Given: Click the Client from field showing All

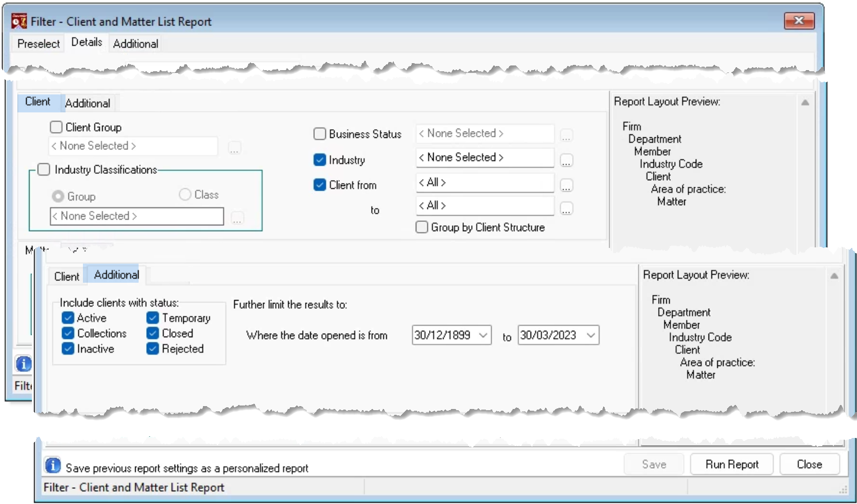Looking at the screenshot, I should coord(485,182).
